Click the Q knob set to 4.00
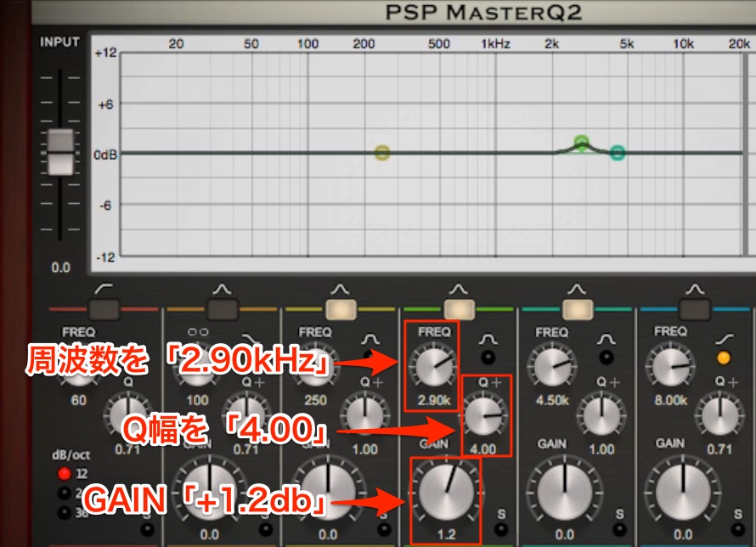Screen dimensions: 756x547 (484, 416)
